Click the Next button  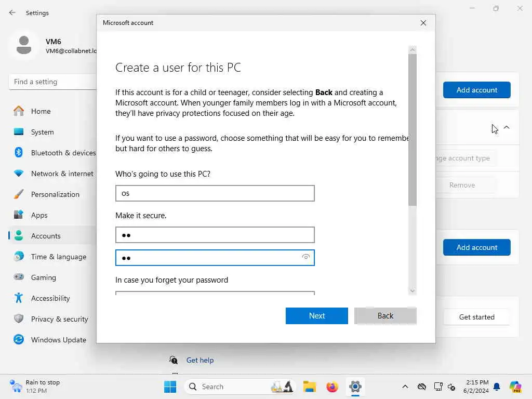point(316,315)
